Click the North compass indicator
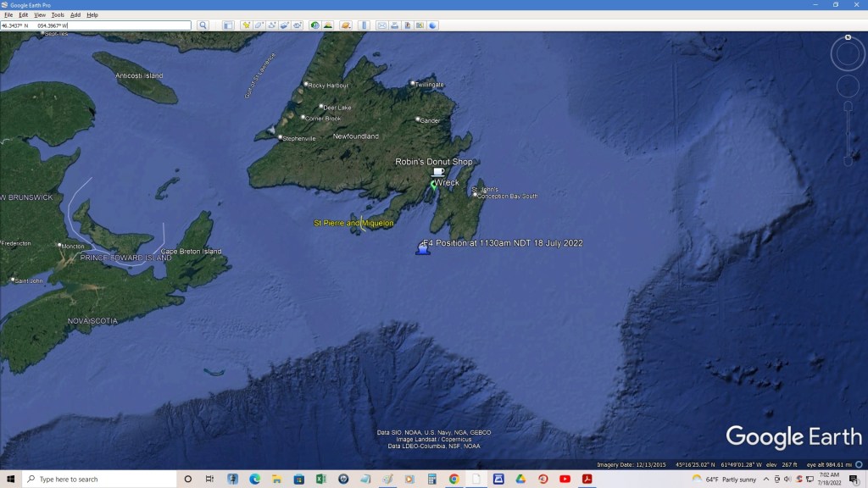The height and width of the screenshot is (488, 868). coord(848,37)
